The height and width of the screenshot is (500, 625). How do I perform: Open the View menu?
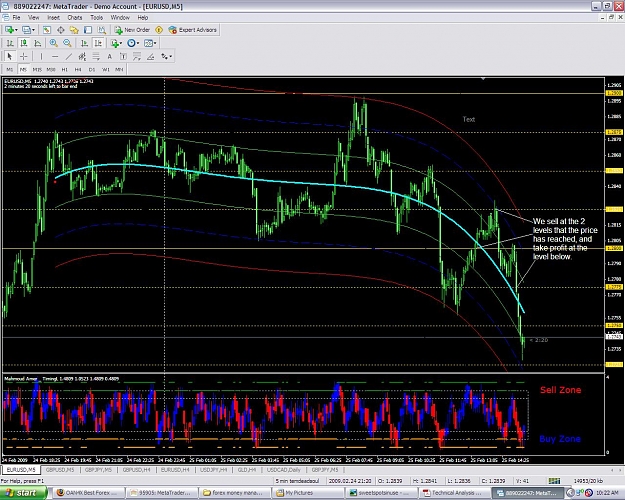(x=33, y=18)
